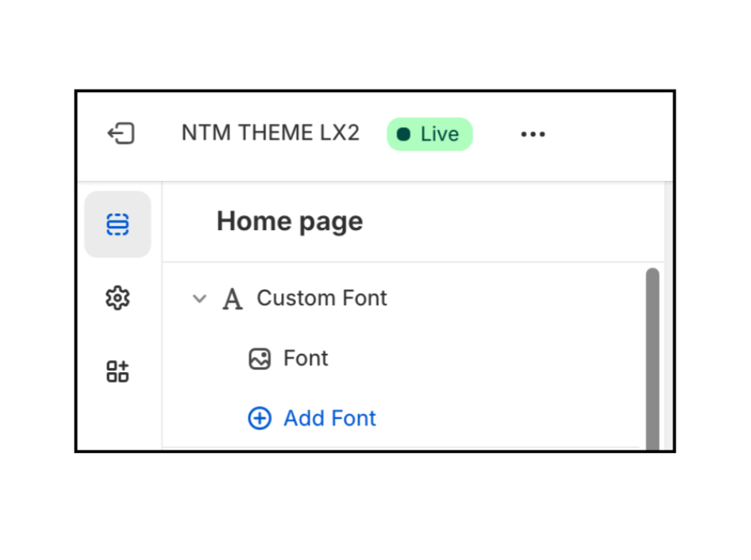The image size is (751, 560).
Task: Click the NTM THEME LX2 theme name
Action: [270, 133]
